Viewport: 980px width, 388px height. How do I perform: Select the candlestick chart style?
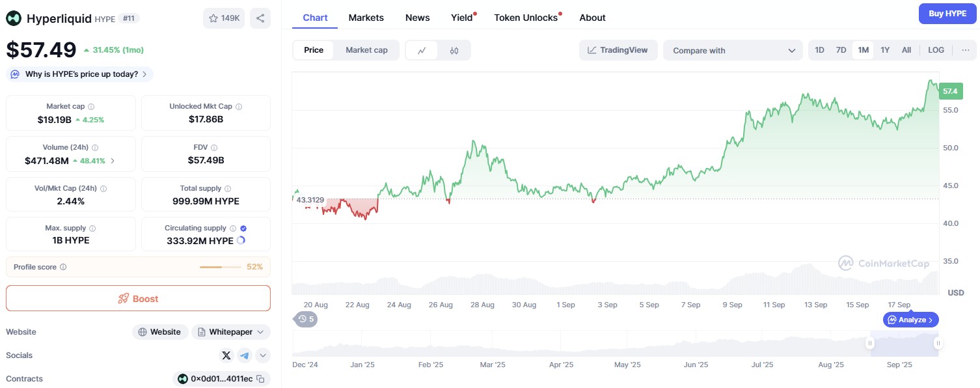[x=454, y=50]
